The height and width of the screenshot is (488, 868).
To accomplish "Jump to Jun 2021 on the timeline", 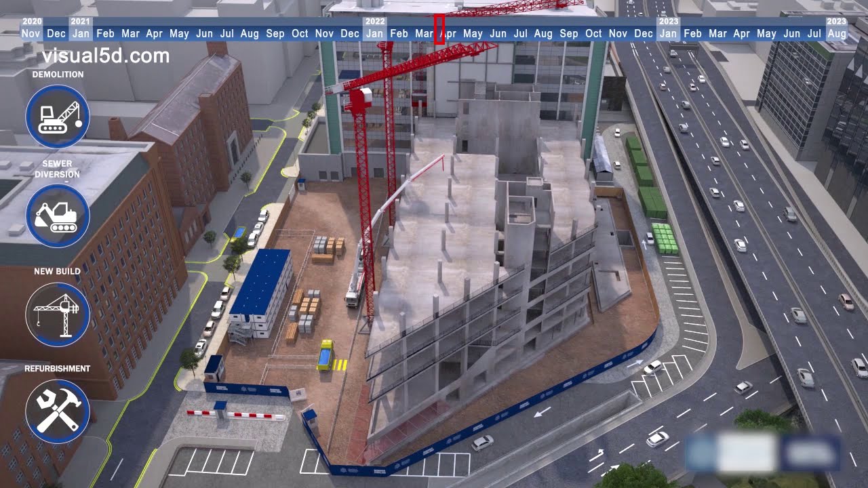I will pyautogui.click(x=204, y=34).
